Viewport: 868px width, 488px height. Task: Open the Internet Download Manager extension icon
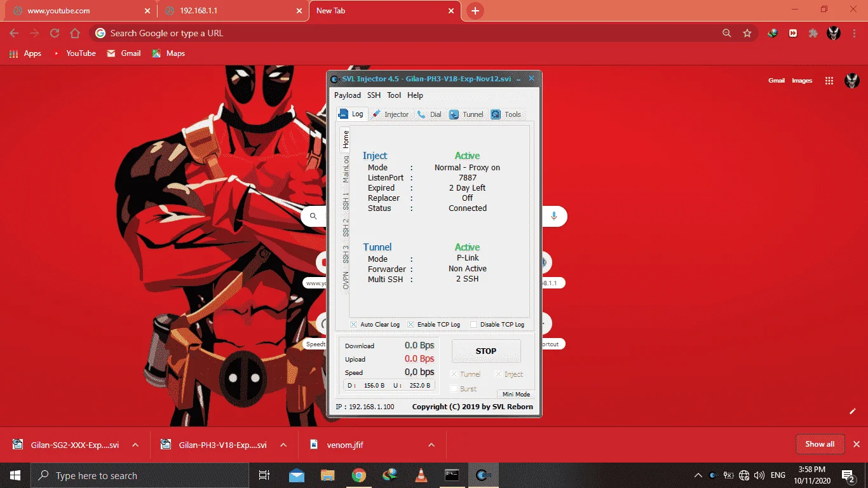(x=773, y=33)
